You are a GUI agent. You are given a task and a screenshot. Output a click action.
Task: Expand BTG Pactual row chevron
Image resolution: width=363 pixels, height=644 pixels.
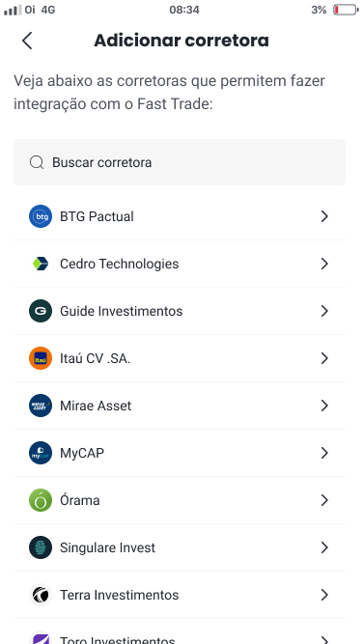coord(324,216)
